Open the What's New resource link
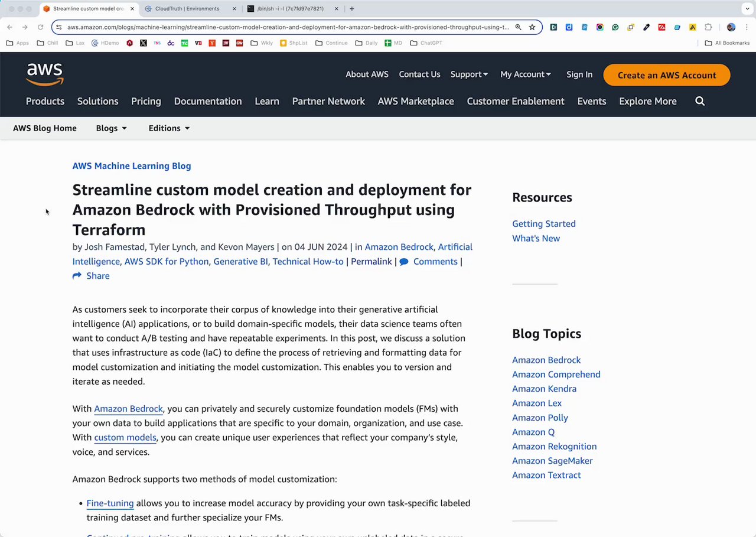Screen dimensions: 756x537 tap(536, 238)
